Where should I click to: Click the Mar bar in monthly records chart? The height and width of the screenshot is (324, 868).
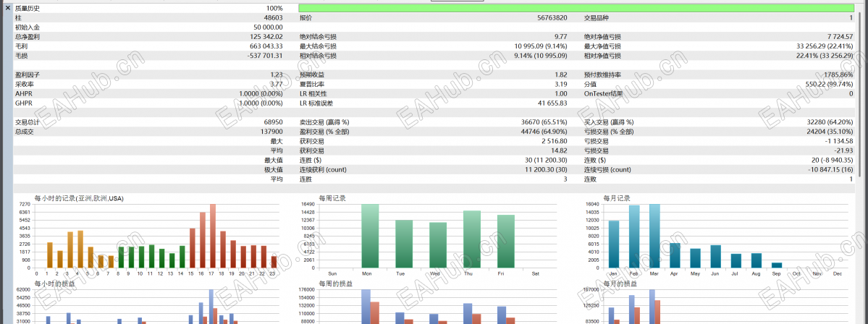(655, 236)
